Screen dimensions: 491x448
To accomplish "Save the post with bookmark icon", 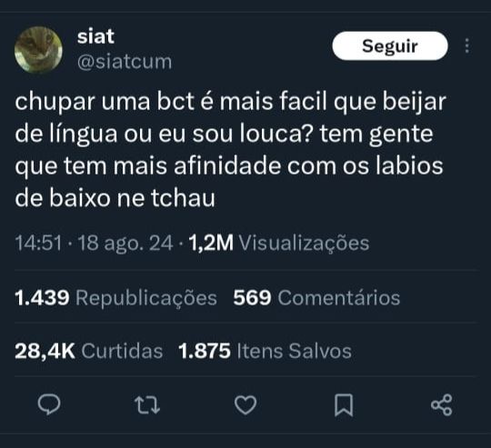I will (x=344, y=405).
